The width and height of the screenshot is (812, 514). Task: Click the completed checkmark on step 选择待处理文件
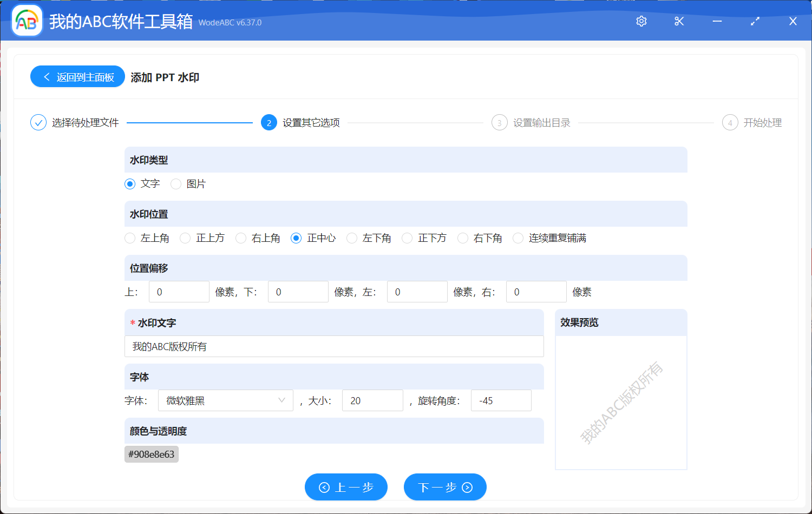(x=38, y=122)
